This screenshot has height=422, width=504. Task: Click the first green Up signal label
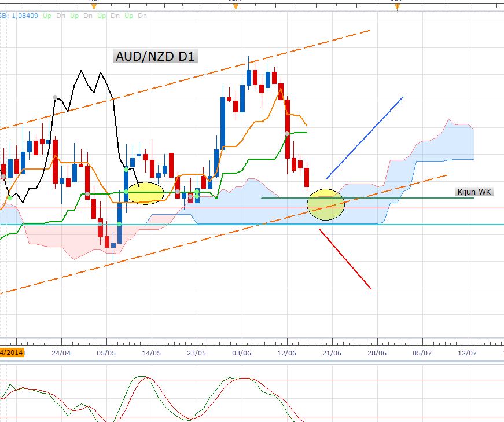tap(47, 16)
